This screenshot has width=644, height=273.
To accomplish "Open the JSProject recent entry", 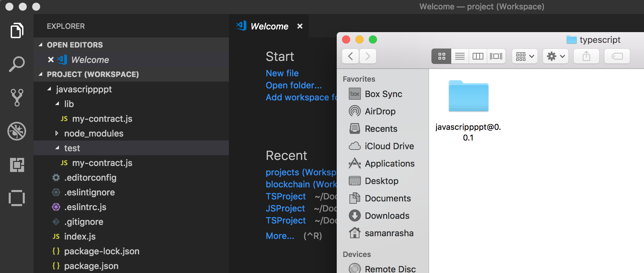I will (285, 208).
